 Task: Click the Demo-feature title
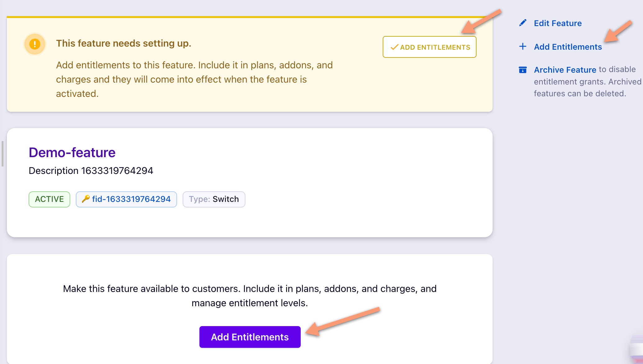tap(72, 152)
